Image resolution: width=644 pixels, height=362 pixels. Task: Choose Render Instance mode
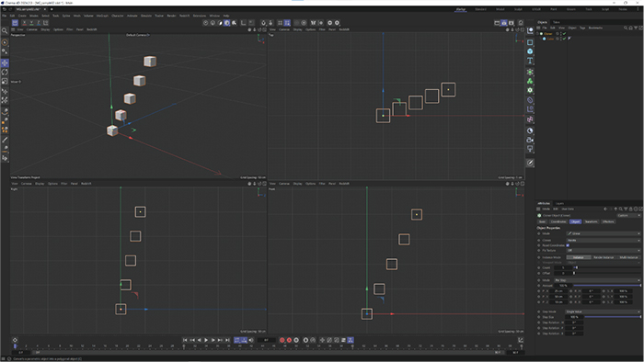click(604, 257)
